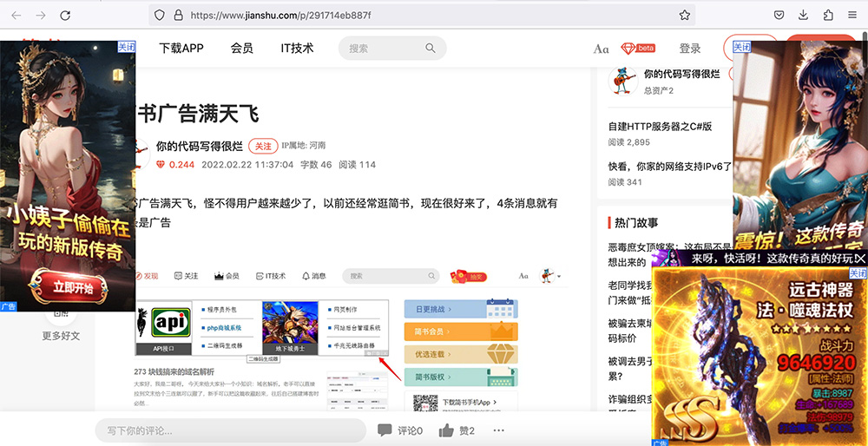This screenshot has height=446, width=868.
Task: Open the browser hamburger menu
Action: [852, 15]
